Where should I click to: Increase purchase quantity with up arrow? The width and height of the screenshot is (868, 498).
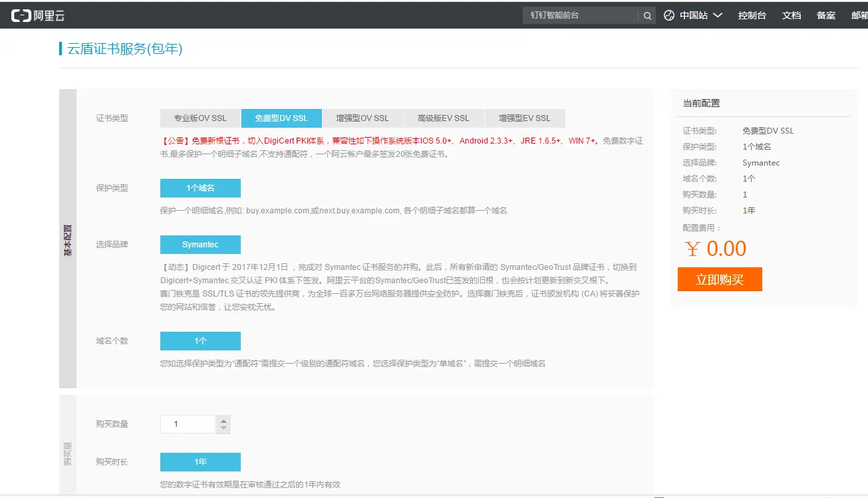[x=223, y=420]
